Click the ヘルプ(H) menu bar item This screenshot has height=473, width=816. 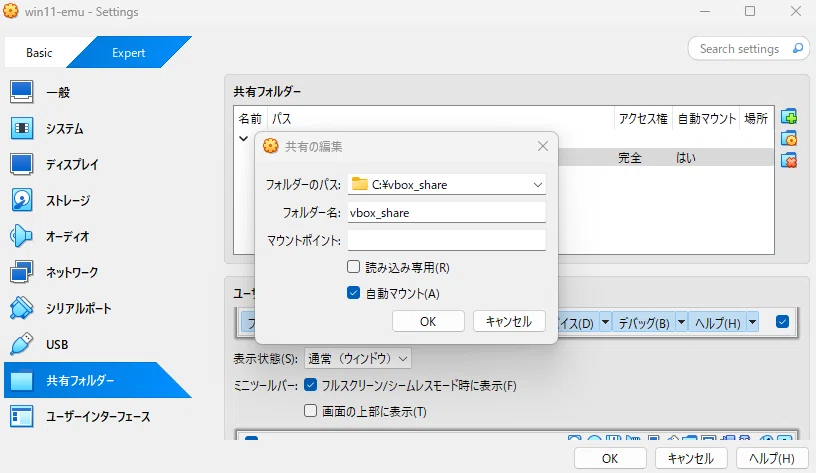coord(718,323)
